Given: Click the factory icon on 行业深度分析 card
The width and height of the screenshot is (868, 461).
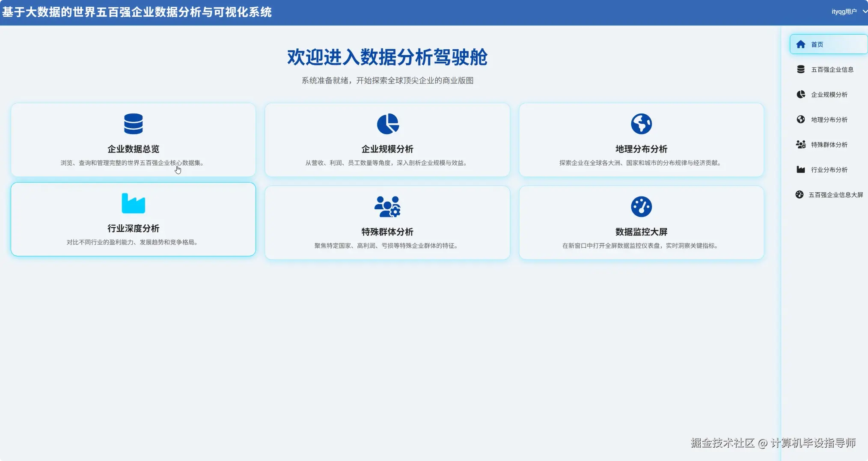Looking at the screenshot, I should point(133,203).
